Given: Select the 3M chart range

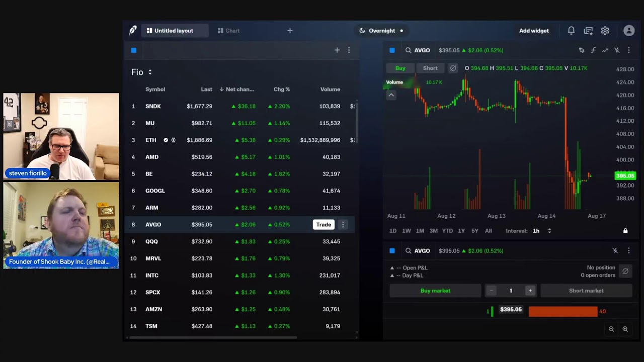Looking at the screenshot, I should click(433, 231).
